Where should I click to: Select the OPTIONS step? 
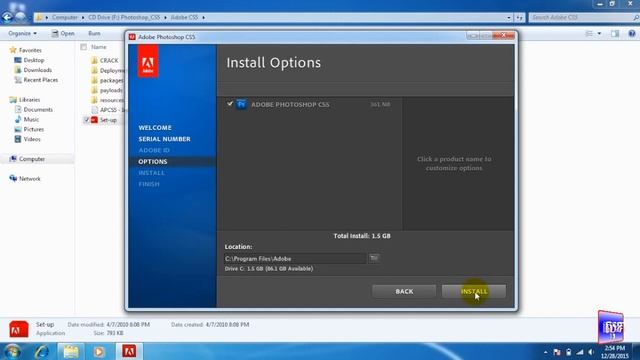[x=153, y=162]
